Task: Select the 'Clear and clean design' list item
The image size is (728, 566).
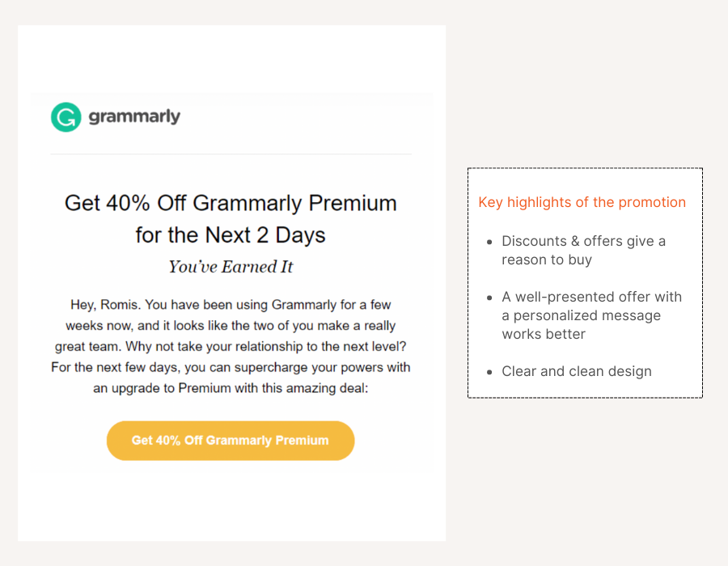Action: click(x=577, y=372)
